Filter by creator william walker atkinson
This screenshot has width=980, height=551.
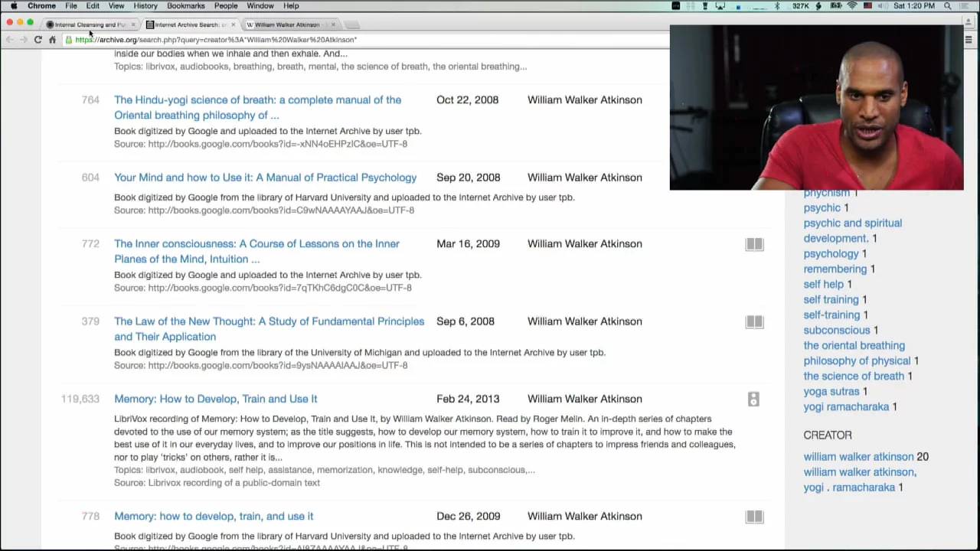coord(858,457)
